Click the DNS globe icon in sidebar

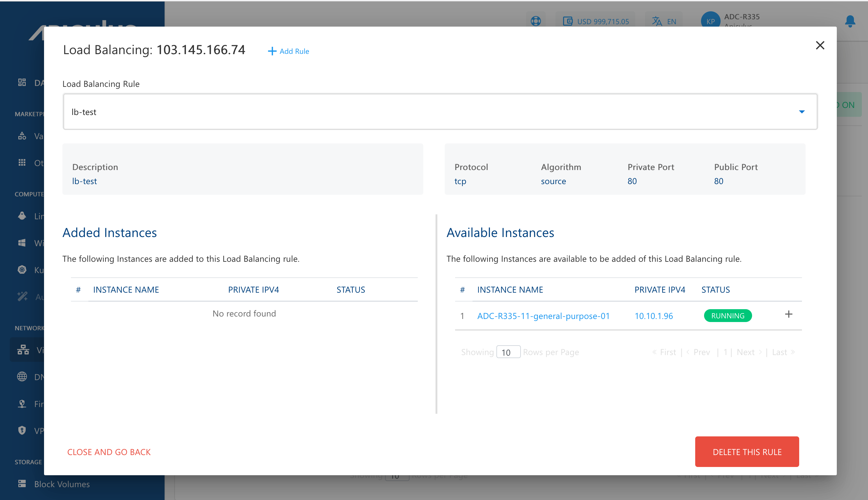(x=22, y=377)
